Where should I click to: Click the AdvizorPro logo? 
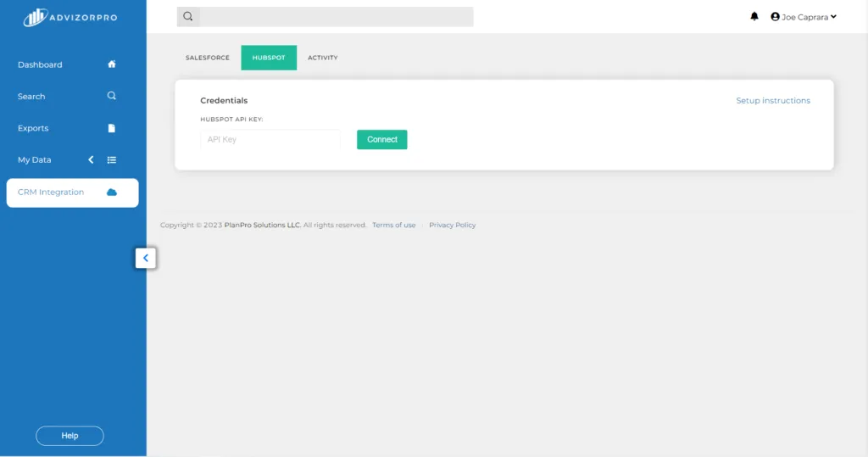[70, 17]
